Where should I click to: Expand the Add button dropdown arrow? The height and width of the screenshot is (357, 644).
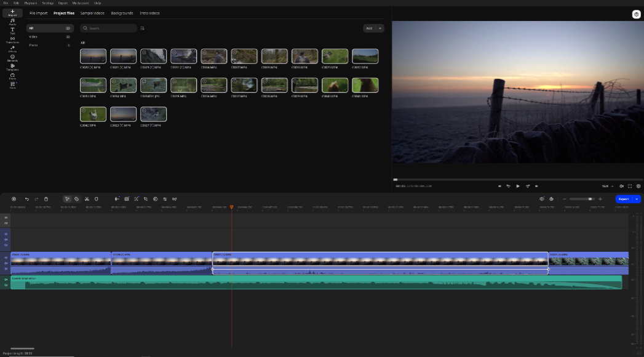point(380,28)
